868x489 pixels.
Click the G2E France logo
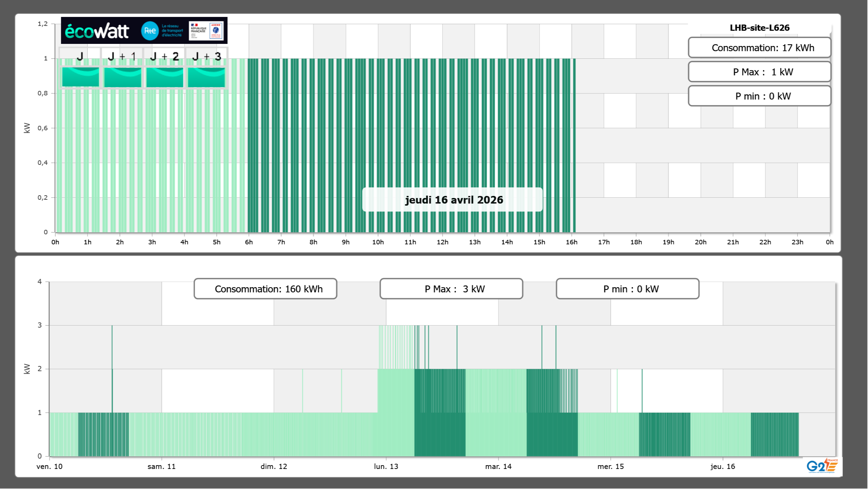click(x=822, y=466)
